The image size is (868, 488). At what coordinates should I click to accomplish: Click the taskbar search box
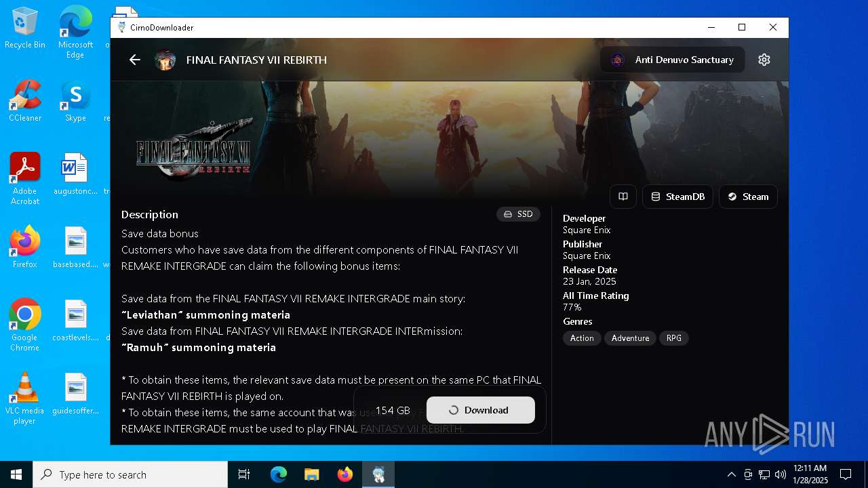coord(130,474)
